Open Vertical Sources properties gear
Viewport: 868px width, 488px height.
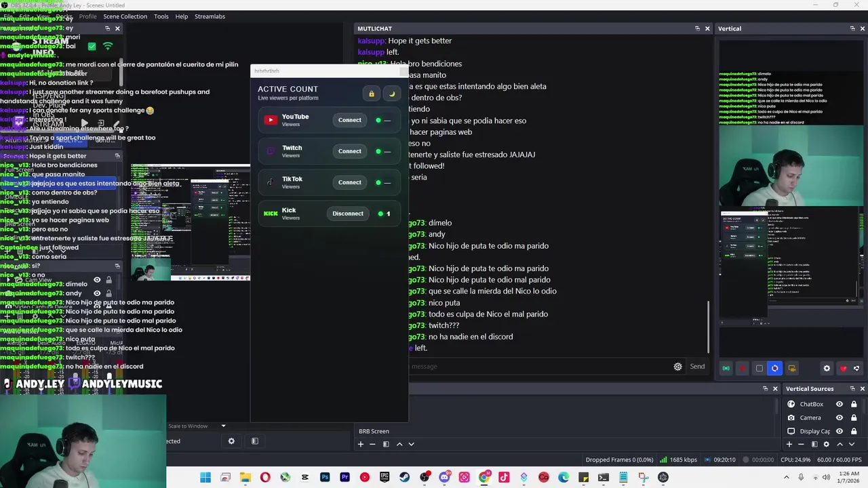tap(826, 444)
